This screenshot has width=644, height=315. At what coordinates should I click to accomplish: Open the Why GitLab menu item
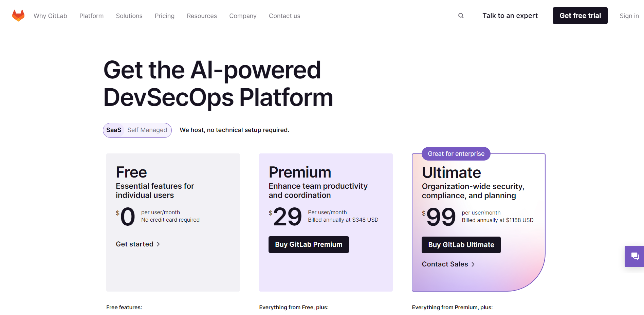point(50,16)
